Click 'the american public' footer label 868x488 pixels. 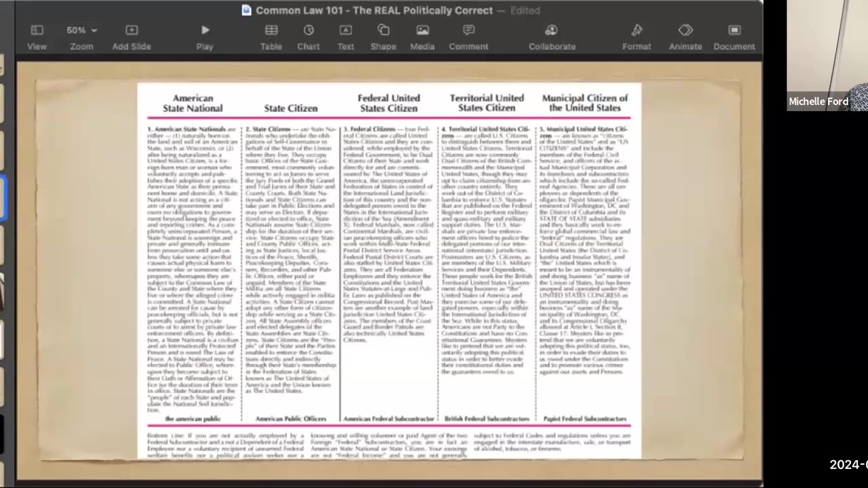tap(193, 419)
